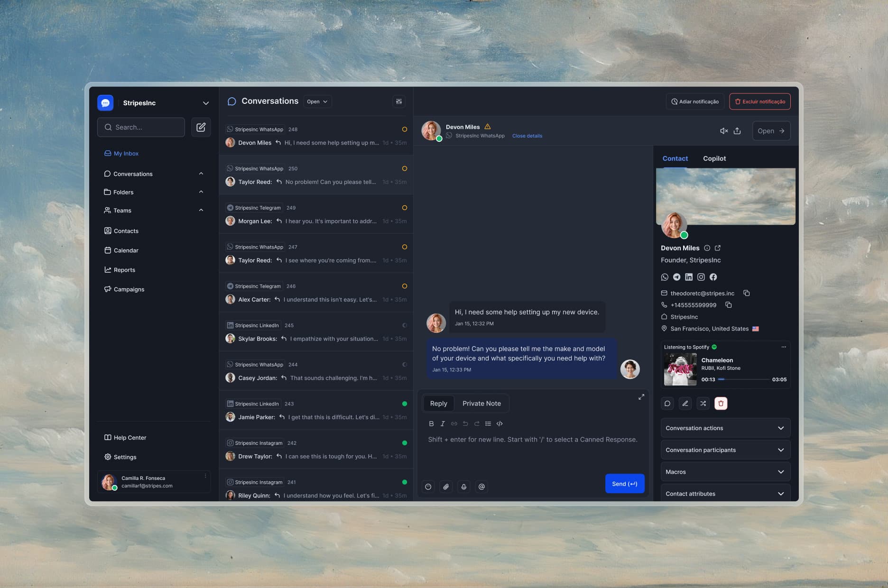The width and height of the screenshot is (888, 588).
Task: Expand Conversation actions section
Action: tap(725, 428)
